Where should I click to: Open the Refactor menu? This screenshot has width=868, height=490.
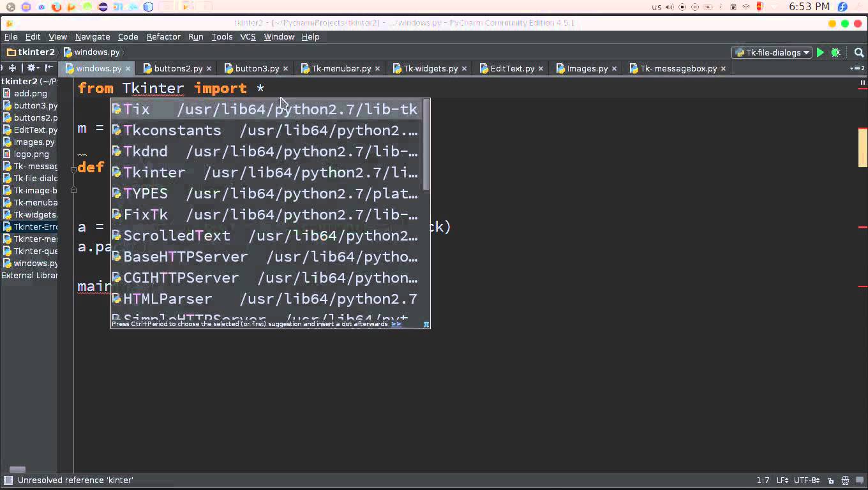[163, 36]
